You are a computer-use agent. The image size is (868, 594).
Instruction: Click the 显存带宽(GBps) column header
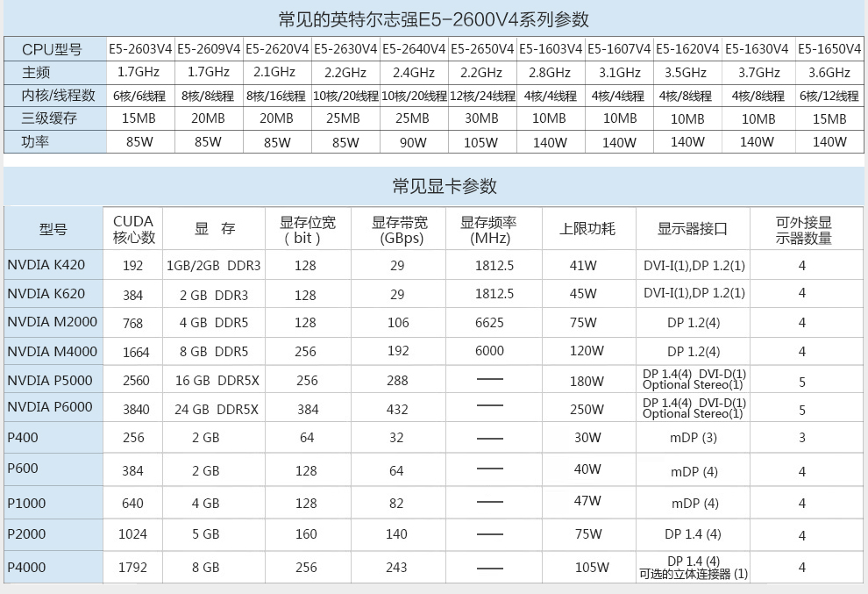coord(400,230)
